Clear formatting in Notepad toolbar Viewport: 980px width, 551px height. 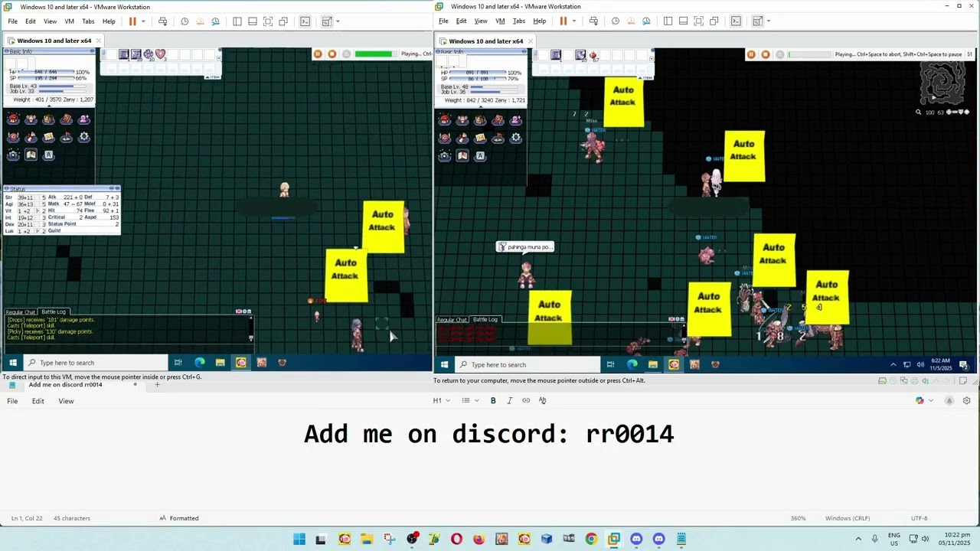tap(543, 400)
